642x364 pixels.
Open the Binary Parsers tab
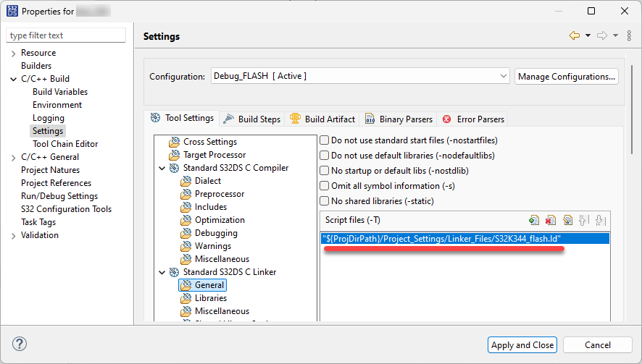pyautogui.click(x=399, y=119)
